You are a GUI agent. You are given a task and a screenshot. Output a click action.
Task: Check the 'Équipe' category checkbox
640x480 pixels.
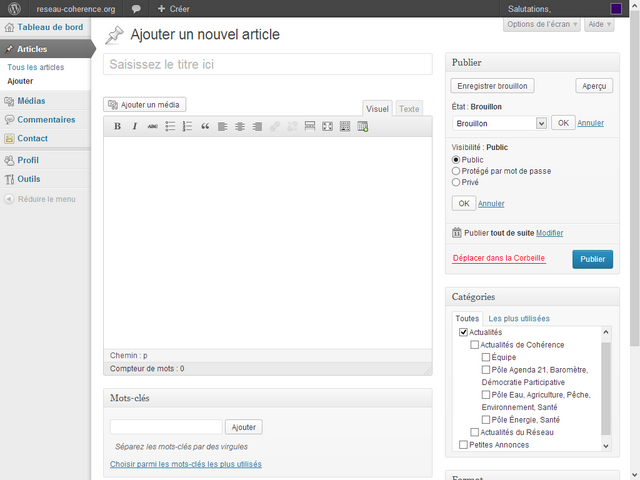(x=486, y=357)
